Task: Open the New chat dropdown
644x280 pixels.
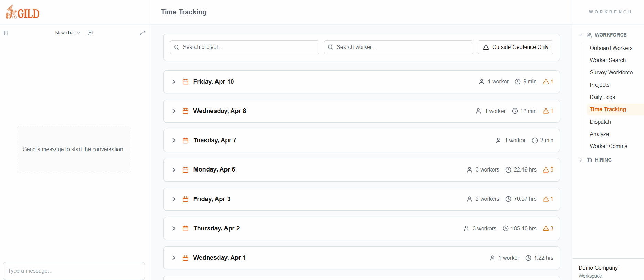Action: click(x=67, y=33)
